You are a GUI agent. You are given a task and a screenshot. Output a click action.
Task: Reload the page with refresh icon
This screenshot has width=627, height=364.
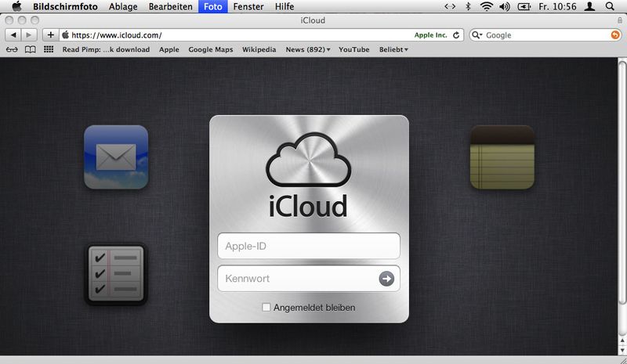tap(456, 35)
